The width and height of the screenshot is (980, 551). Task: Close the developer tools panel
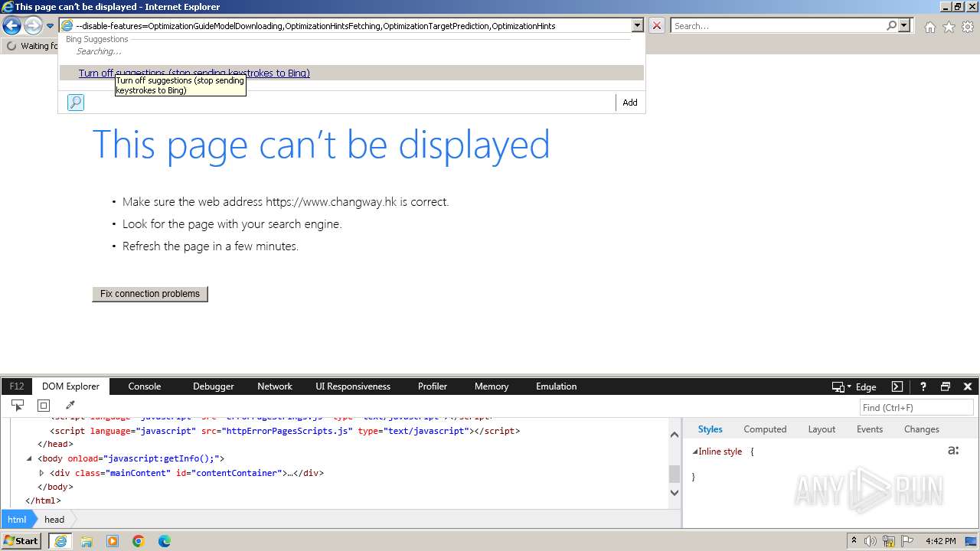point(968,386)
